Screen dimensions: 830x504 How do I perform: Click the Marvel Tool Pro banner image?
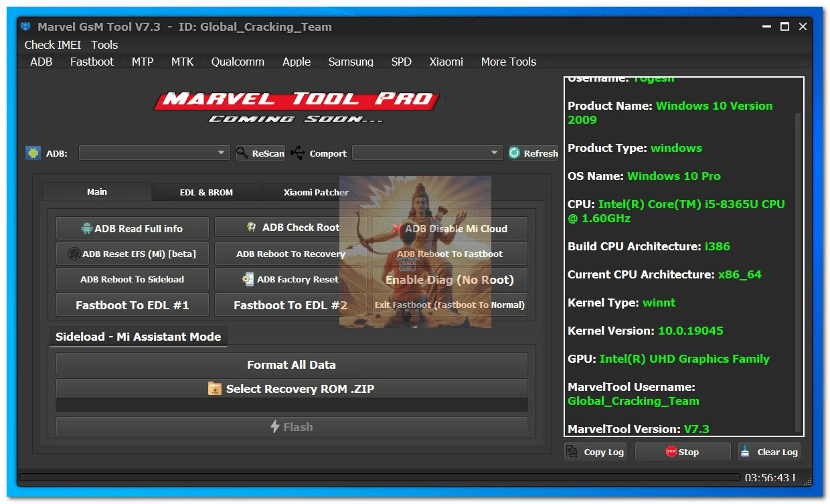coord(296,107)
